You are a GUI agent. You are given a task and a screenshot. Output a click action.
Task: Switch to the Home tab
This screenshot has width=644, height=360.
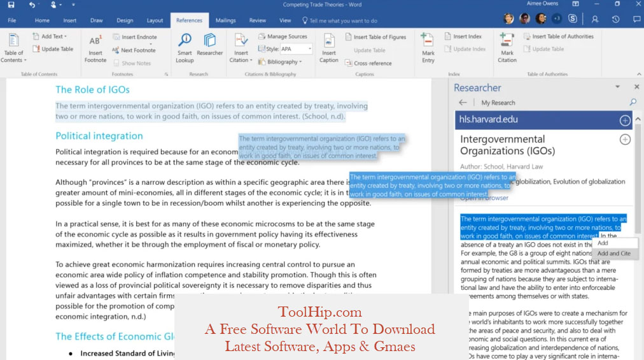tap(42, 20)
